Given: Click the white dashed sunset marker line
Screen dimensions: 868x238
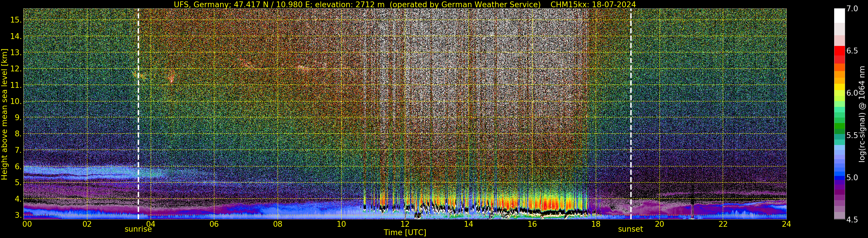Looking at the screenshot, I should click(631, 114).
